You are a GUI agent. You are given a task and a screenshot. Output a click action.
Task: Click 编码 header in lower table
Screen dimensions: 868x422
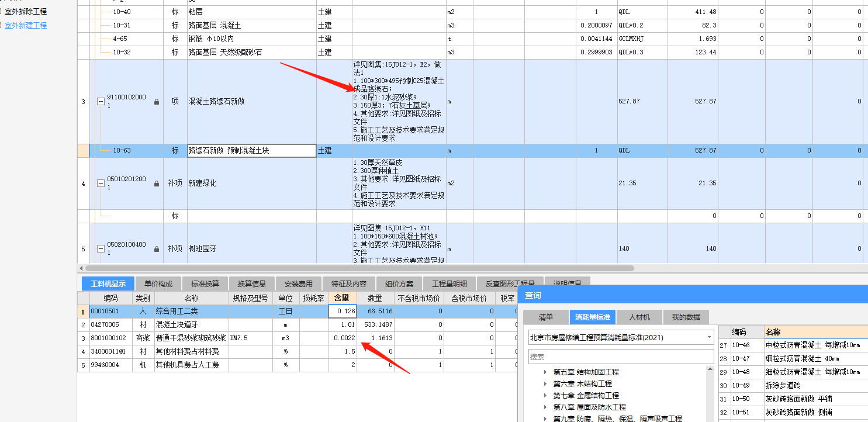click(x=110, y=298)
